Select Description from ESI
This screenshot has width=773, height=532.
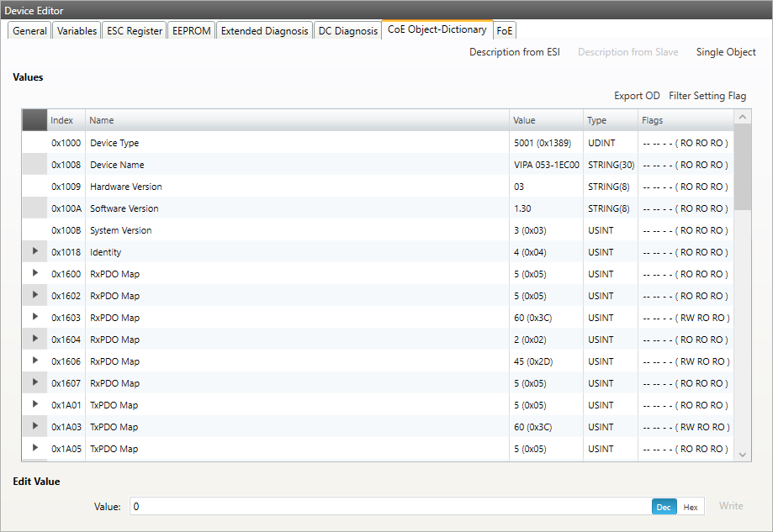(x=514, y=52)
